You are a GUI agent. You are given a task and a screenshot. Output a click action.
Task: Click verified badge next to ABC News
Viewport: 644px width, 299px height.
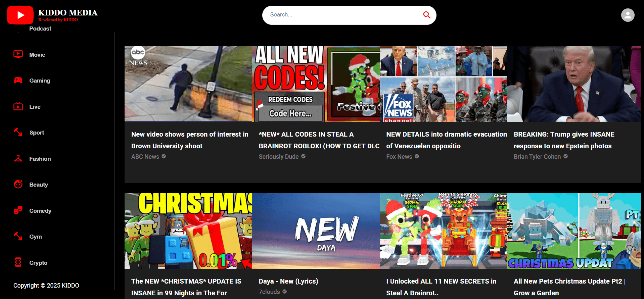(164, 156)
